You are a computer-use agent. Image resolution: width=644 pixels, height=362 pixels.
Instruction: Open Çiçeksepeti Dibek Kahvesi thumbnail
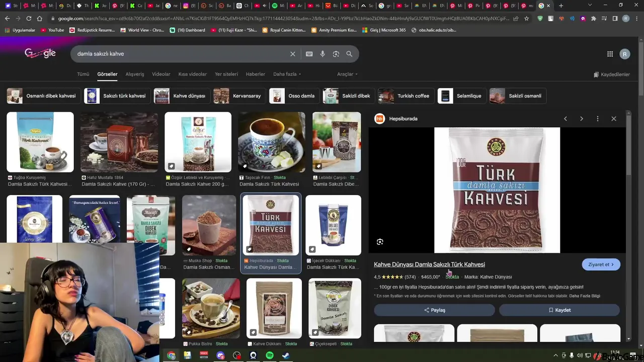tap(335, 308)
